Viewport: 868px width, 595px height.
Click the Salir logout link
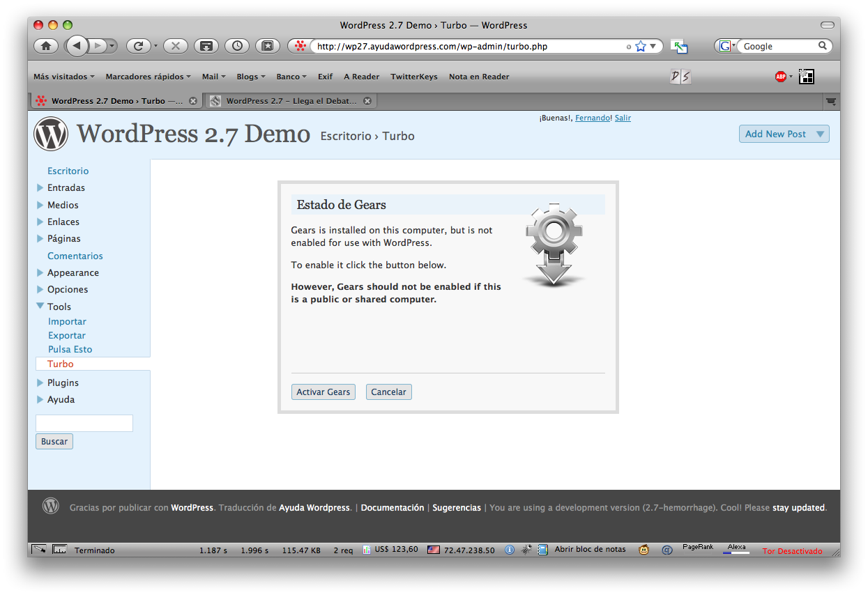(623, 118)
